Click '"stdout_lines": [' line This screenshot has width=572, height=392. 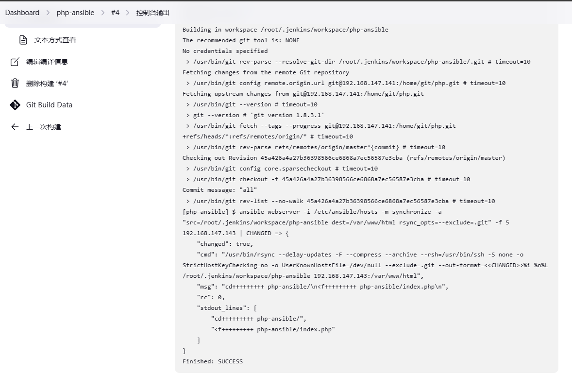[227, 308]
